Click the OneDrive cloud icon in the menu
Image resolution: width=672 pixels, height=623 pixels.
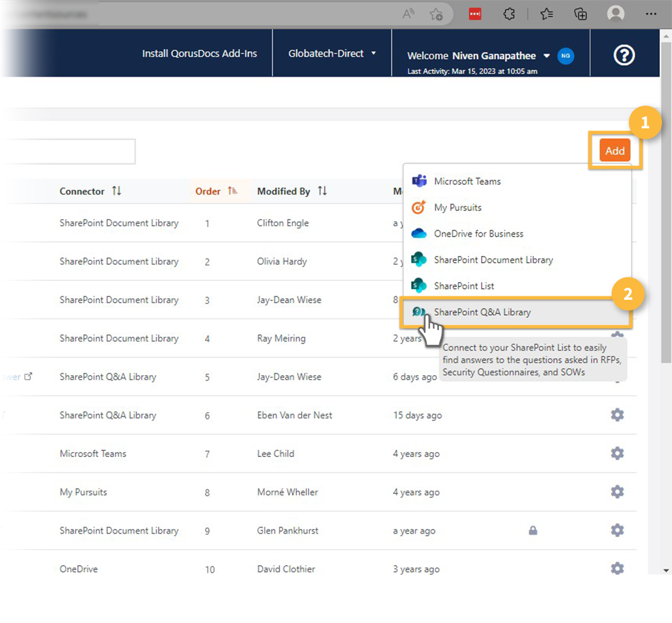[419, 233]
